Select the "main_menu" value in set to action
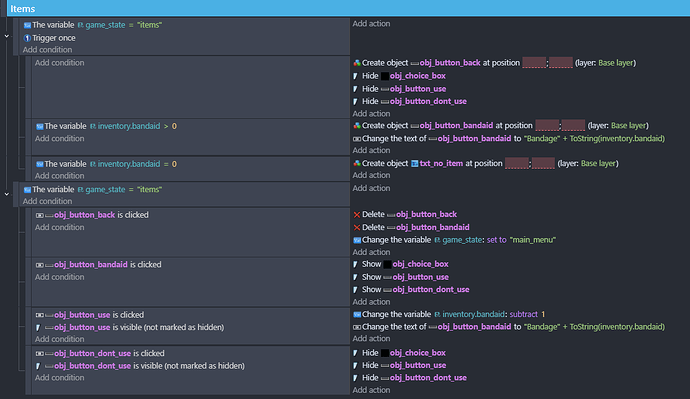Viewport: 690px width, 399px height. click(x=532, y=240)
